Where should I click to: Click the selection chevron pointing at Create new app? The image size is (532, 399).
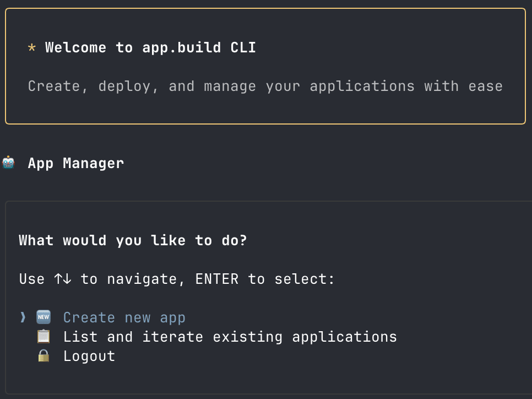pos(22,317)
